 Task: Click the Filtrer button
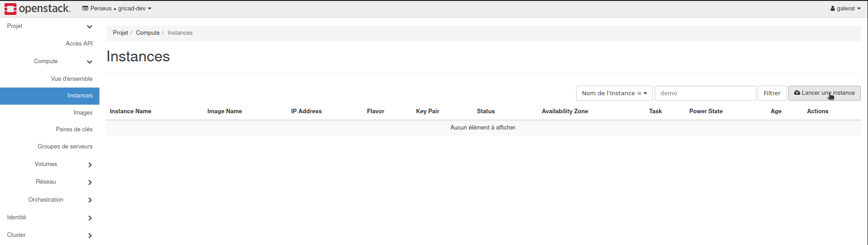[772, 93]
